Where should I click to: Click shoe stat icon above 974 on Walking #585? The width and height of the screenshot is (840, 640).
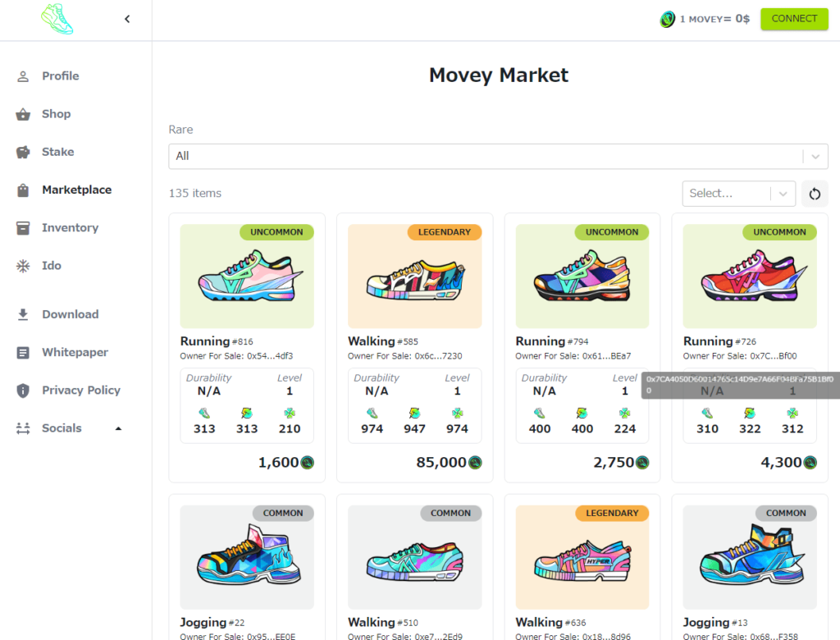pyautogui.click(x=372, y=414)
